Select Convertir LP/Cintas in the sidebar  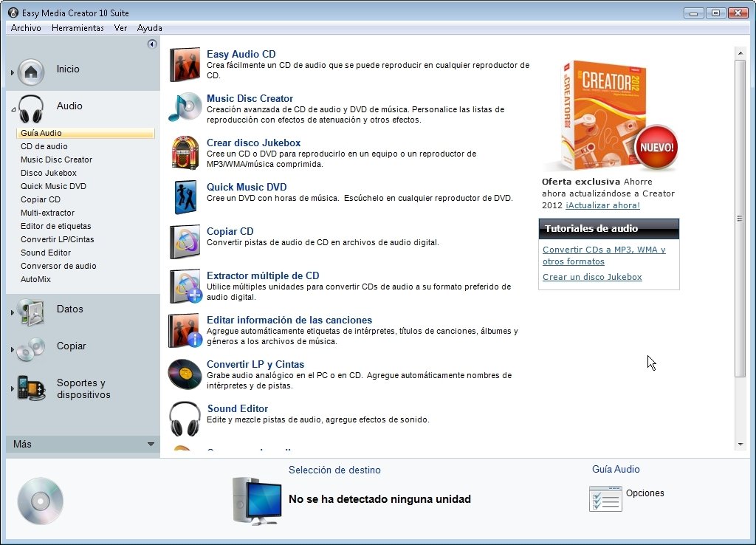pos(58,239)
